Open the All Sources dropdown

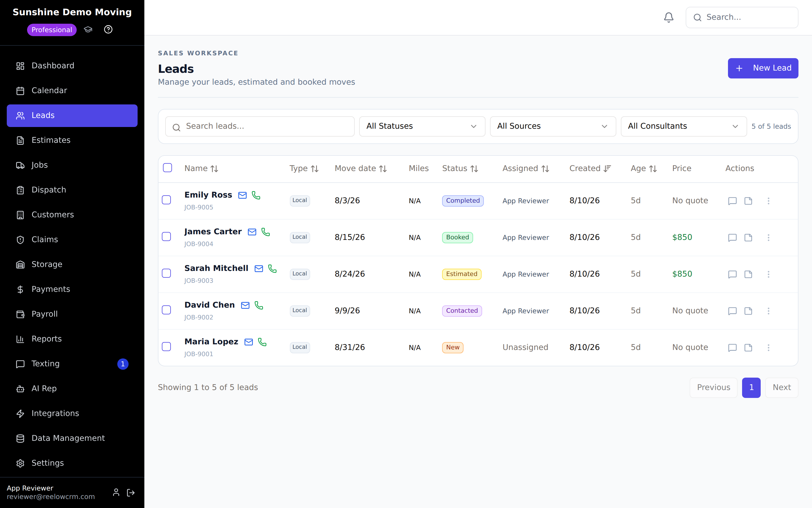pos(553,126)
